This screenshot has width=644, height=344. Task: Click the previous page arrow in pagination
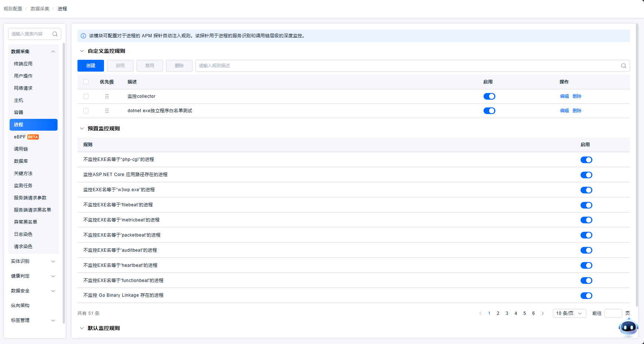480,313
